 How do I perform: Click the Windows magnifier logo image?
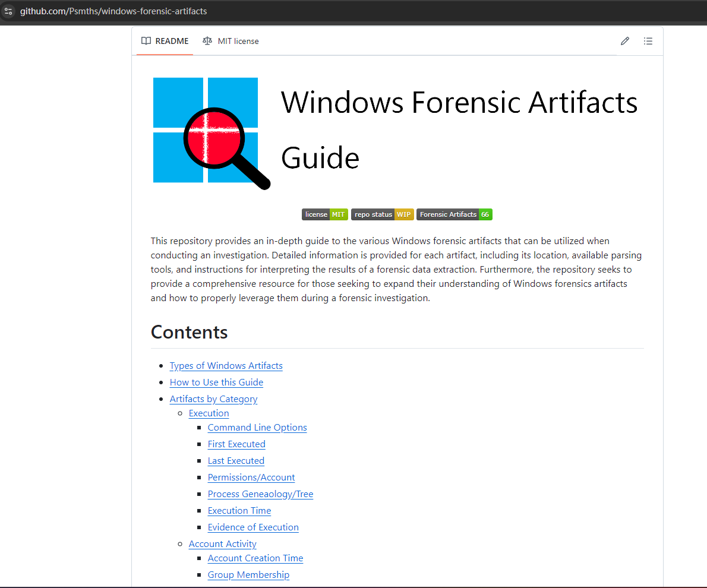pos(212,134)
